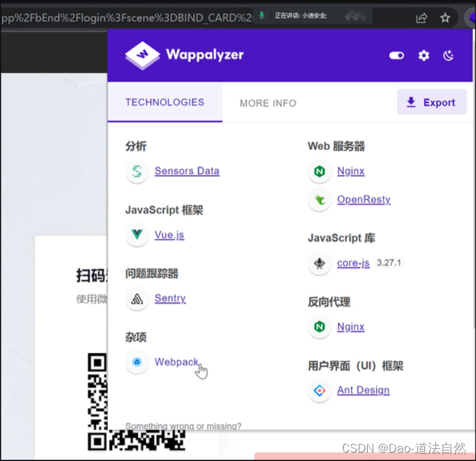The image size is (476, 461).
Task: Click Nginx icon under Web 服务器
Action: tap(320, 171)
